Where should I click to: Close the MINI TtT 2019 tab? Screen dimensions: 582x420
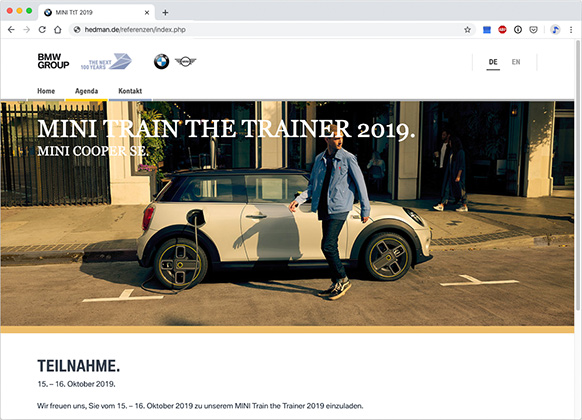point(147,13)
